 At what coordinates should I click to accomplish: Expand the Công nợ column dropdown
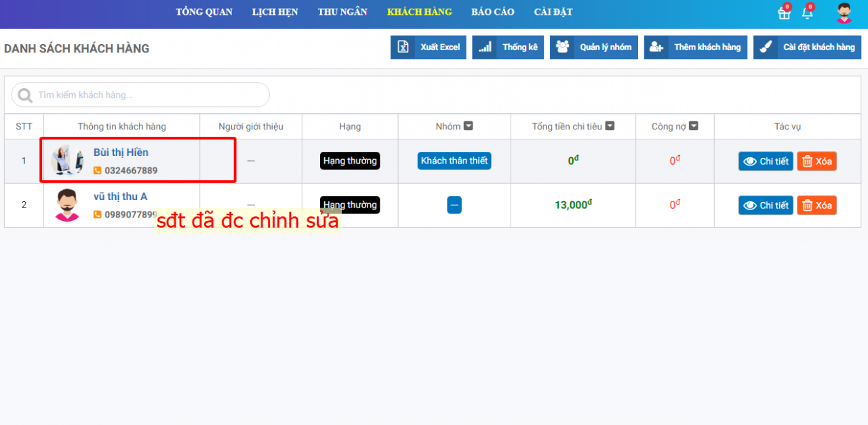693,126
